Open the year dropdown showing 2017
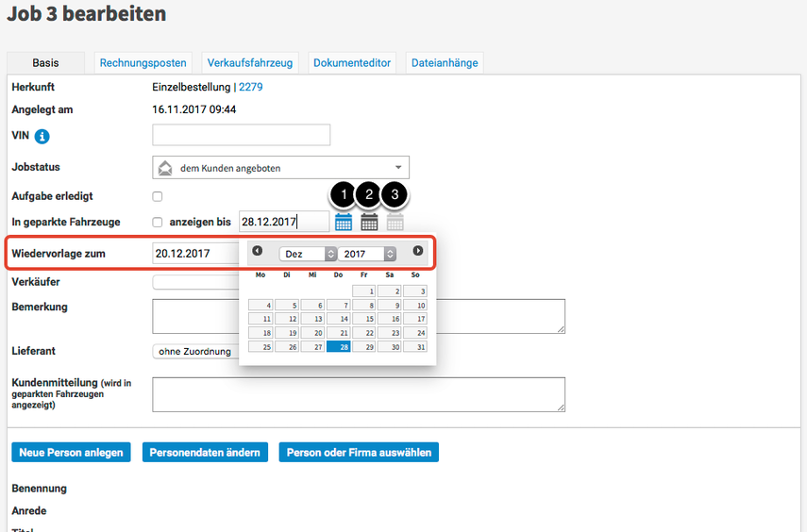The height and width of the screenshot is (532, 807). pos(366,254)
